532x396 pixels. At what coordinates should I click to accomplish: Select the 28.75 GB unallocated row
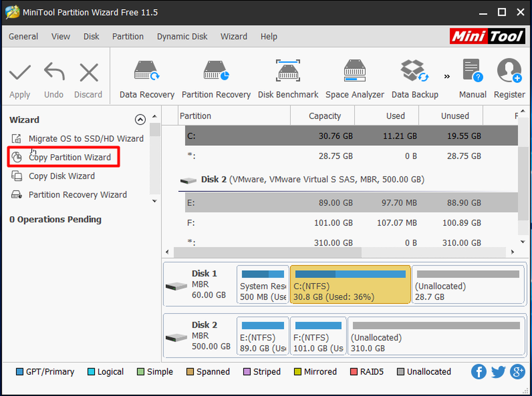351,156
